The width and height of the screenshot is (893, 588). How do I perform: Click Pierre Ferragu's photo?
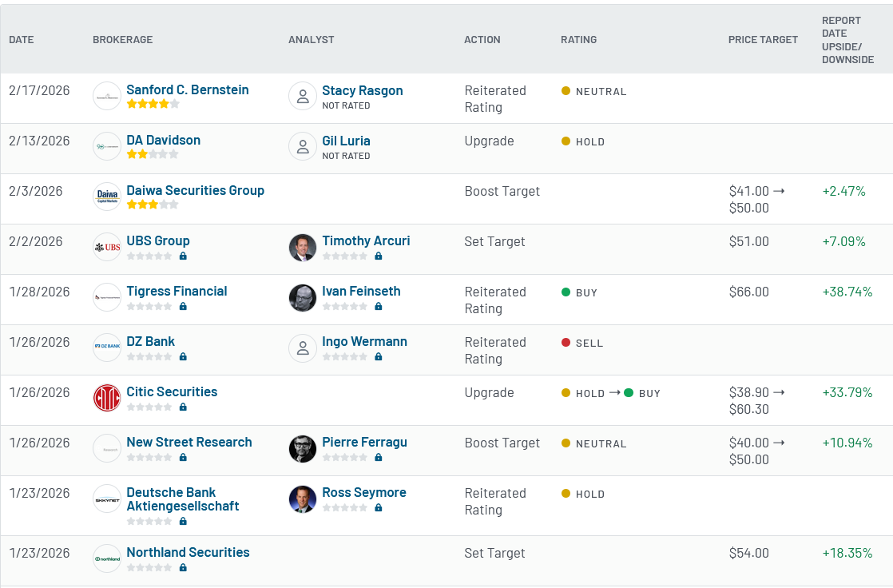pyautogui.click(x=303, y=448)
